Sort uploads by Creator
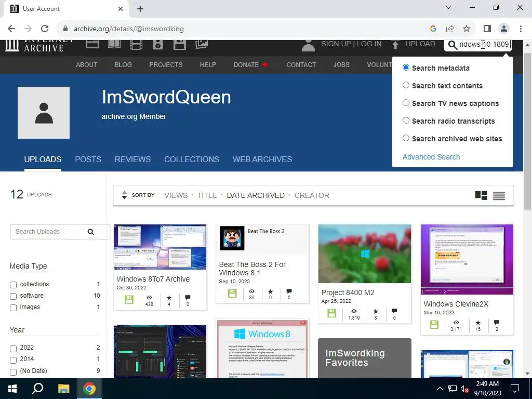 (312, 195)
